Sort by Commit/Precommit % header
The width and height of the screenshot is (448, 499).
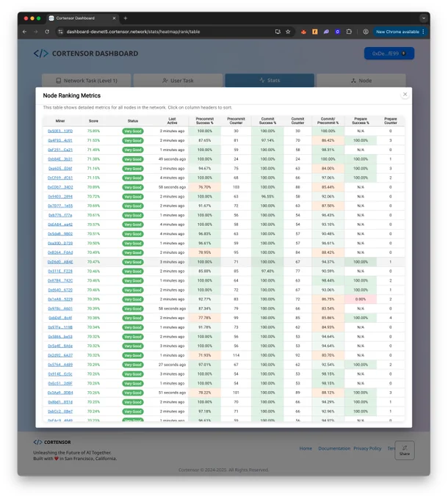pos(328,121)
